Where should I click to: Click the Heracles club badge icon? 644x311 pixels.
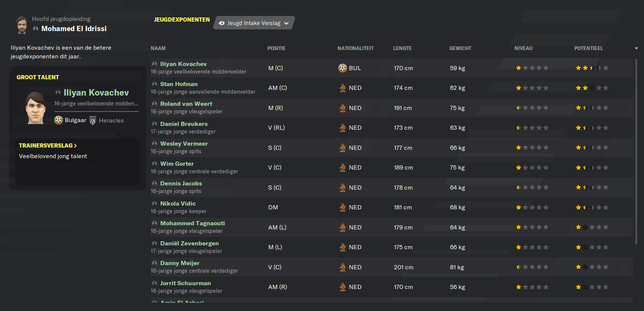93,120
